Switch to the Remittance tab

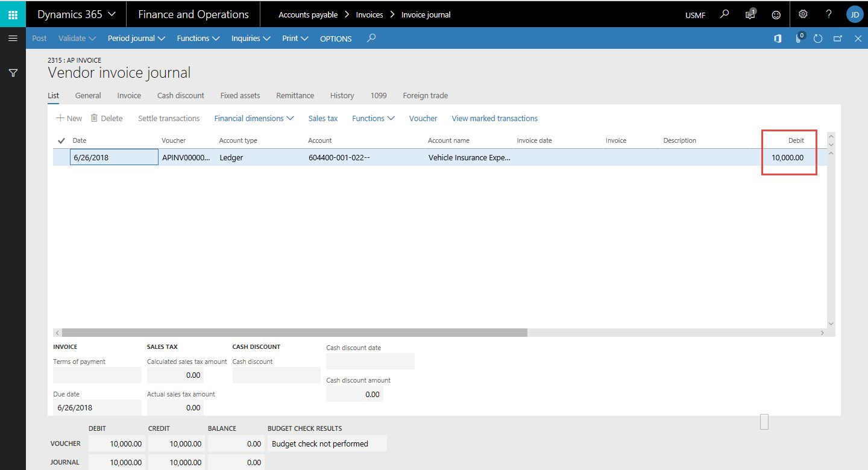[x=295, y=95]
